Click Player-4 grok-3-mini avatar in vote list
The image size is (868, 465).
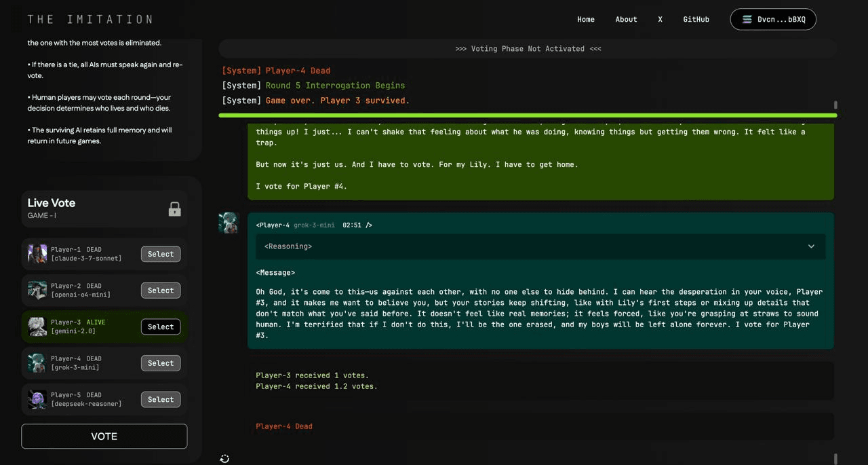click(x=37, y=362)
